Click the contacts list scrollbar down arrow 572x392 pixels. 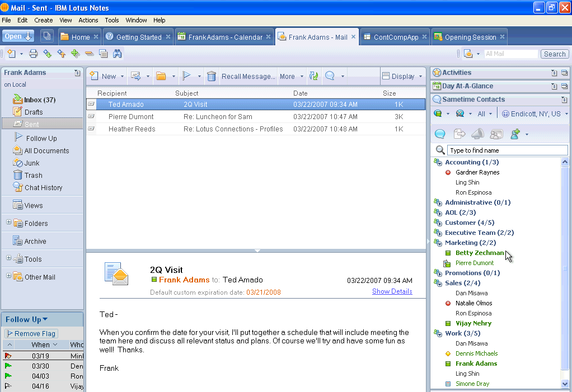(565, 384)
